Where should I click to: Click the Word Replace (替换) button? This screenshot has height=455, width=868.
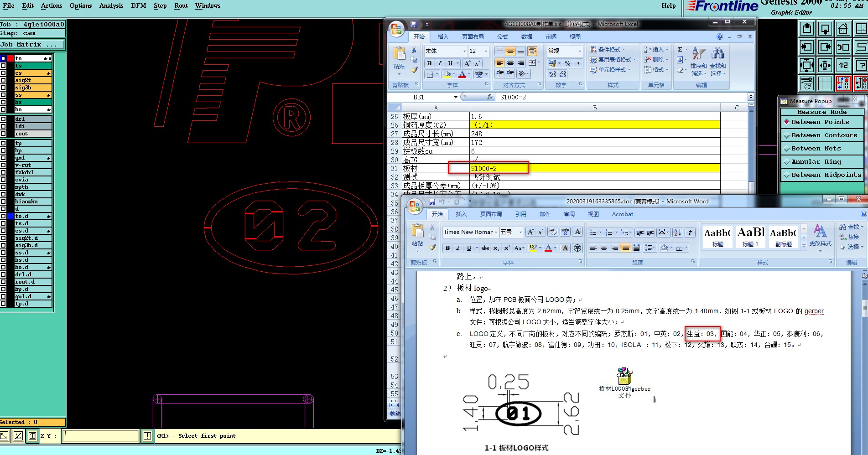coord(849,237)
